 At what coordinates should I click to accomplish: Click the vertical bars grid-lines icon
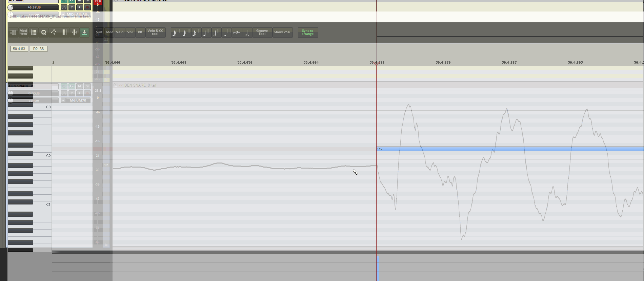pos(64,33)
